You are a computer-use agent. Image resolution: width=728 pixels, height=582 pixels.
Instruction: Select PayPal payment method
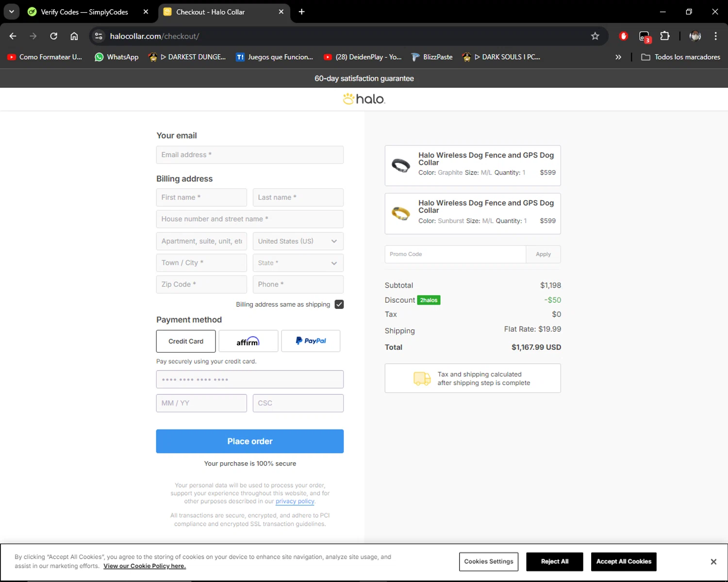coord(311,341)
